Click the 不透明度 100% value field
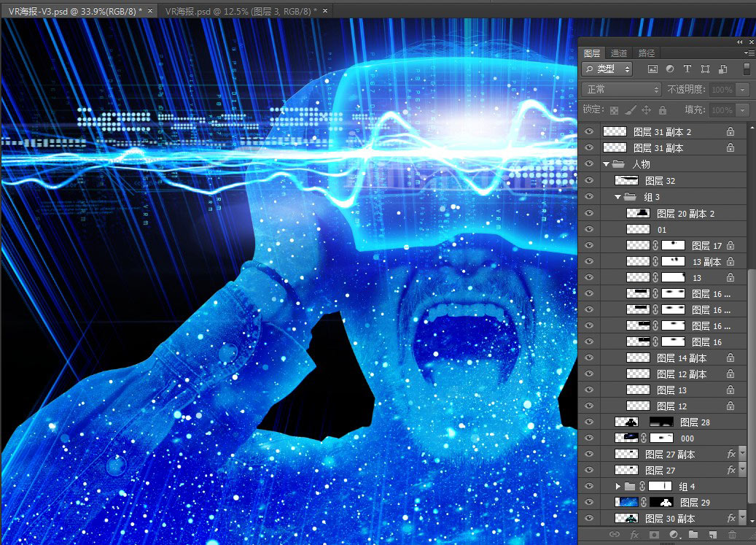The image size is (756, 545). click(722, 90)
